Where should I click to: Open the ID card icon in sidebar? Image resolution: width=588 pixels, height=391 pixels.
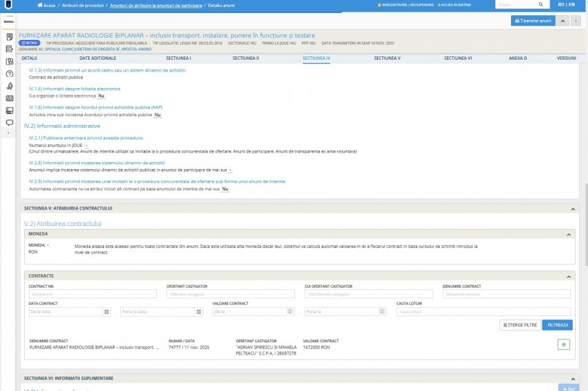pos(9,98)
